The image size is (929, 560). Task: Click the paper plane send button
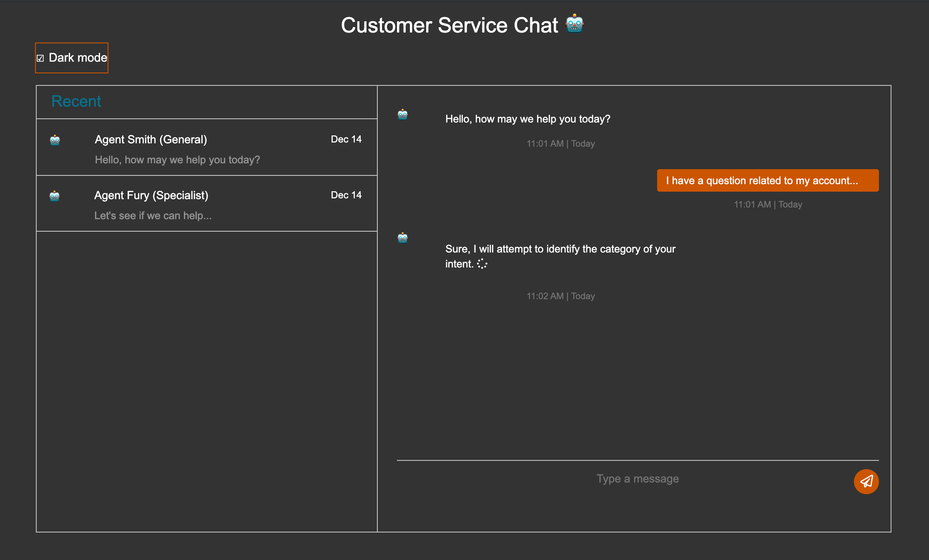pos(866,482)
